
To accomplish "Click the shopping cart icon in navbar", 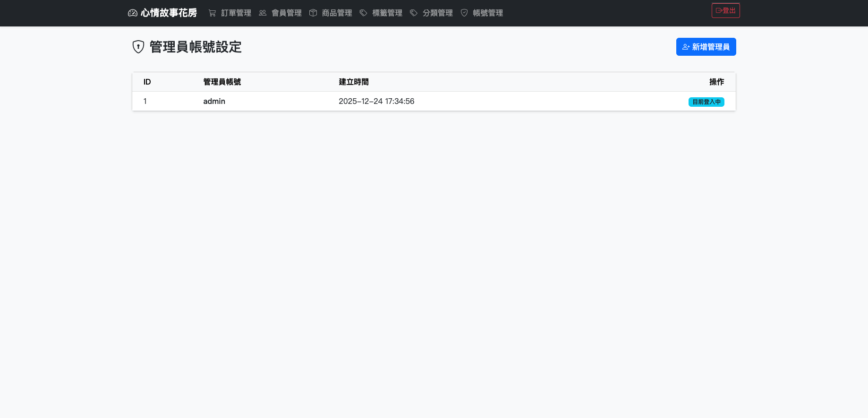I will (212, 13).
